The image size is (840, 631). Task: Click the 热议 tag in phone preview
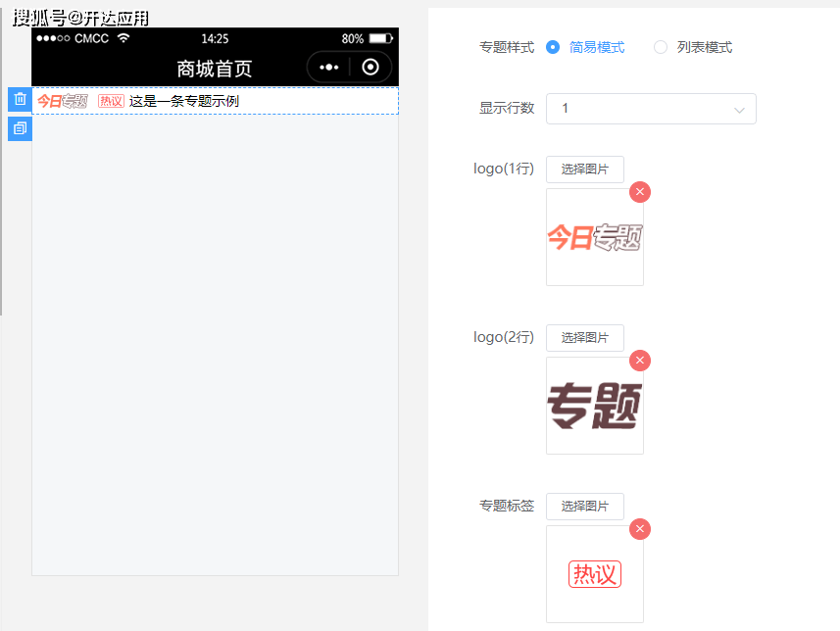pos(112,101)
